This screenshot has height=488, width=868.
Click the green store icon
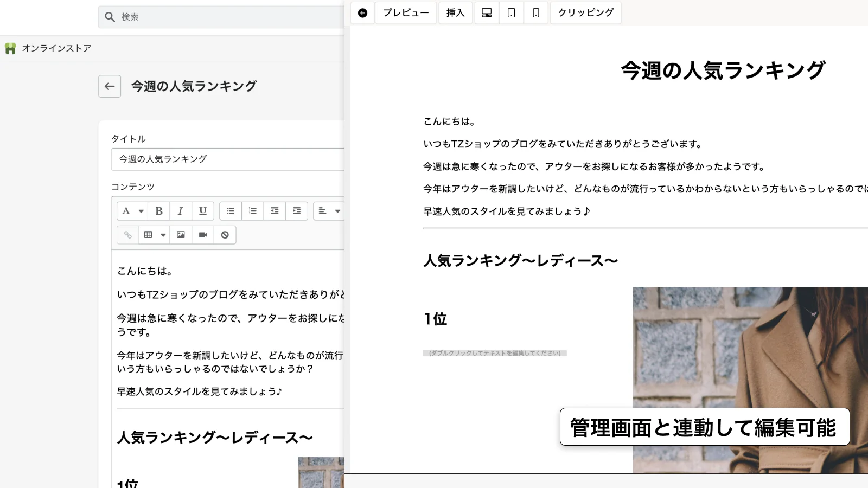coord(10,48)
